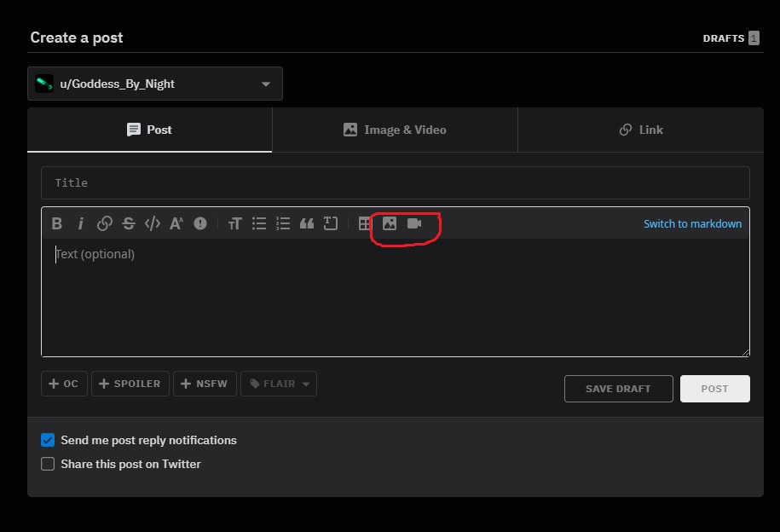
Task: Open the Flair dropdown
Action: coord(279,384)
